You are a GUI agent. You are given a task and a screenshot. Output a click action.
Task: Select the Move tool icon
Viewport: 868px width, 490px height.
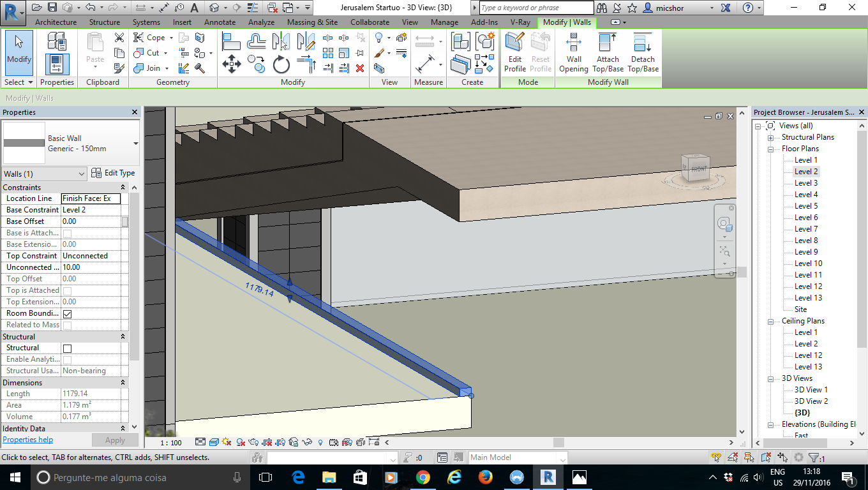(x=231, y=64)
